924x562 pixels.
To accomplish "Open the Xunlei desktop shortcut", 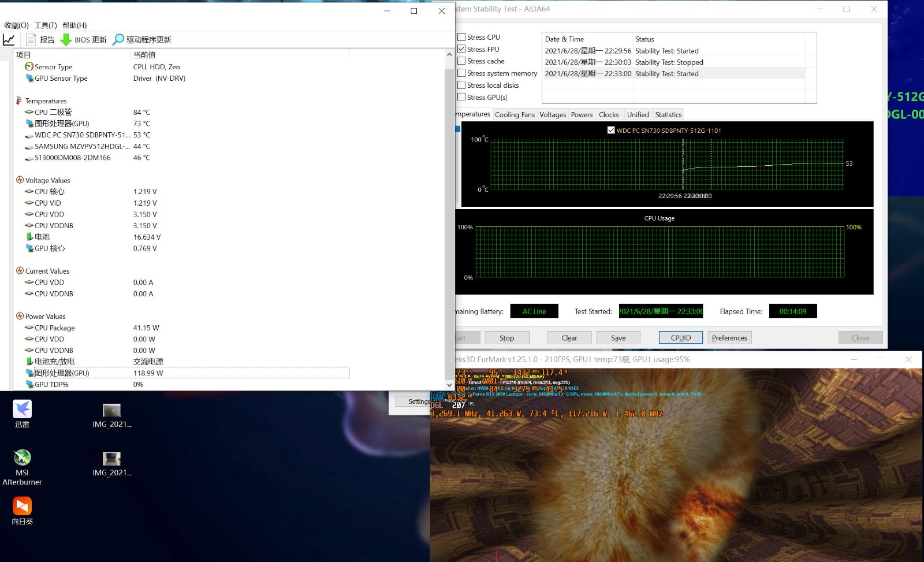I will click(x=22, y=414).
